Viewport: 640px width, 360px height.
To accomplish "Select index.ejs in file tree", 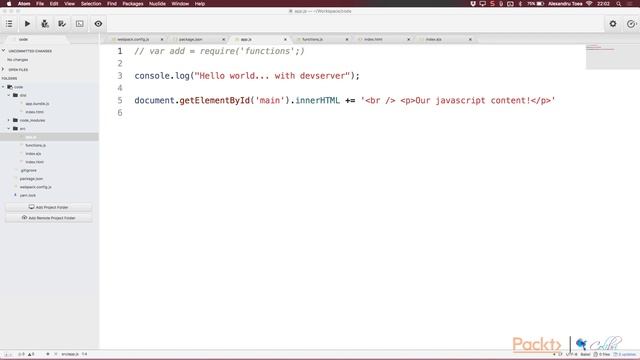I will click(33, 153).
